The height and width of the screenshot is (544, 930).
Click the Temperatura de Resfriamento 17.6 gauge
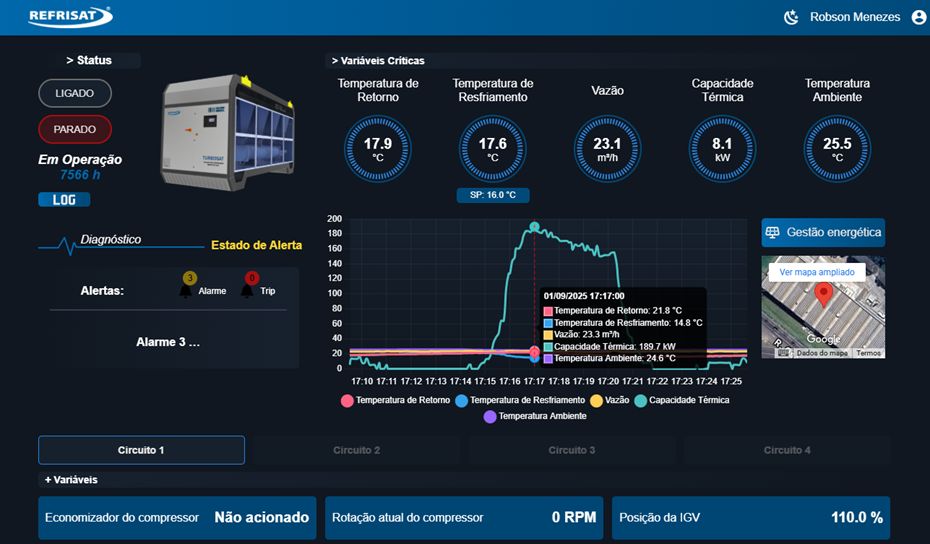coord(493,148)
